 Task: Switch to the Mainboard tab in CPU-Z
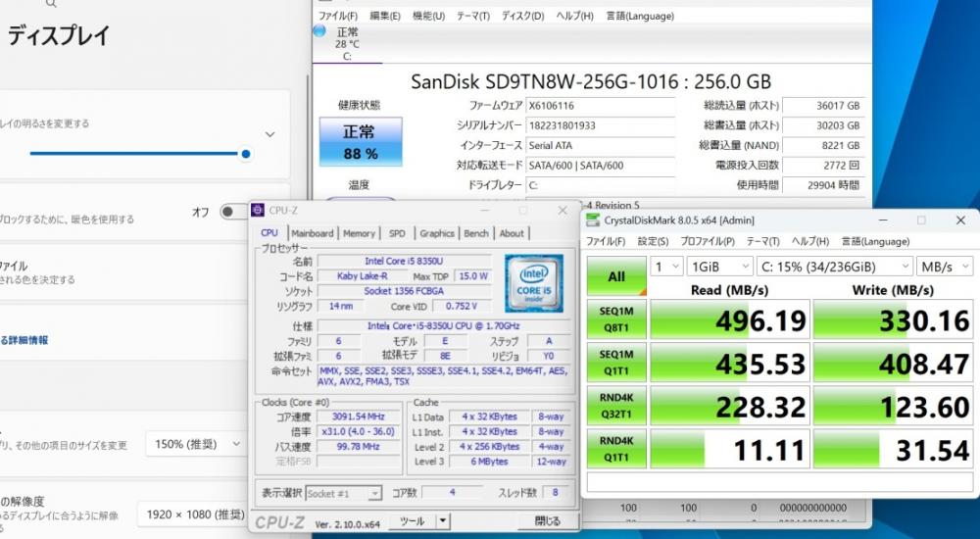coord(313,233)
